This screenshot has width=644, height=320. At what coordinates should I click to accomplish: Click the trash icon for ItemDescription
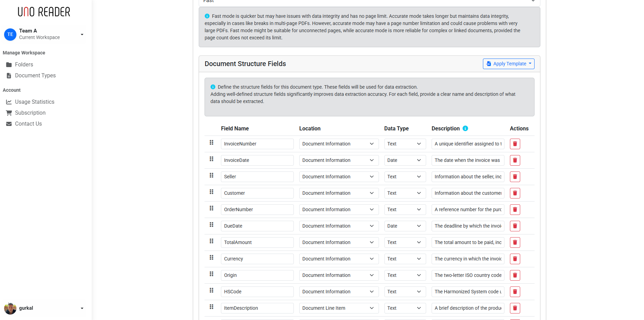click(515, 308)
